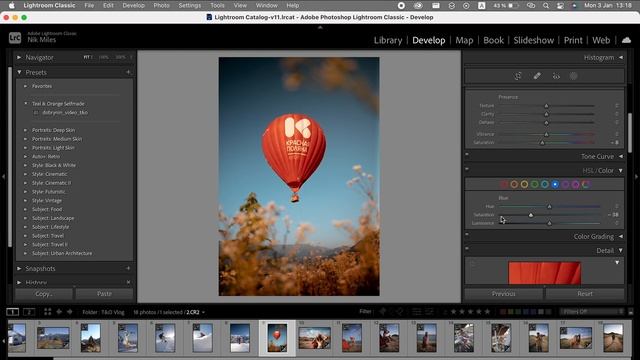Image resolution: width=640 pixels, height=360 pixels.
Task: Click the cloud sync status icon
Action: (626, 40)
